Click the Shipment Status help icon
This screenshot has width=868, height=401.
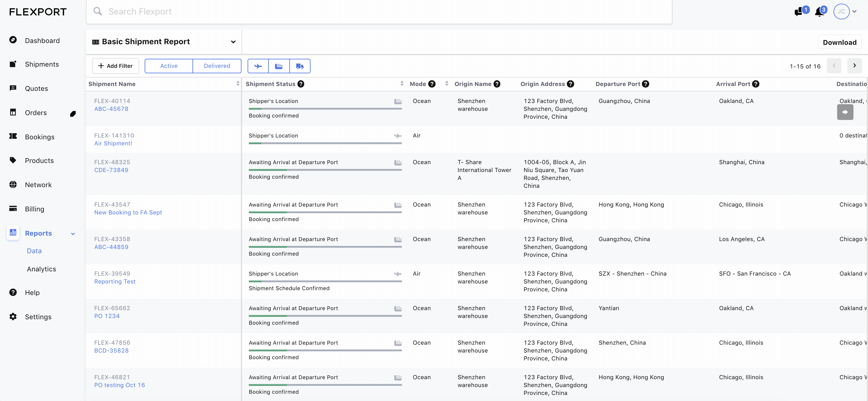point(301,84)
